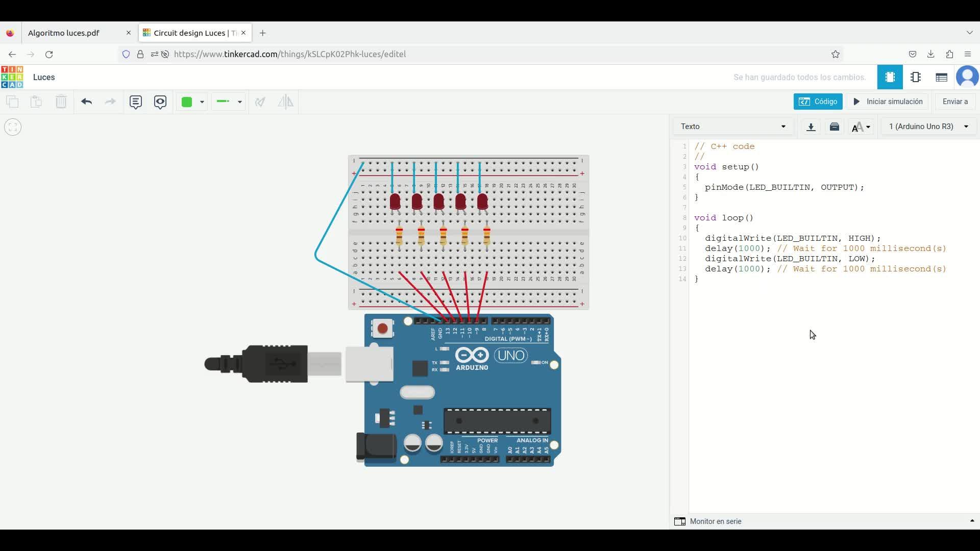Download the code with download icon
This screenshot has height=551, width=980.
tap(811, 127)
